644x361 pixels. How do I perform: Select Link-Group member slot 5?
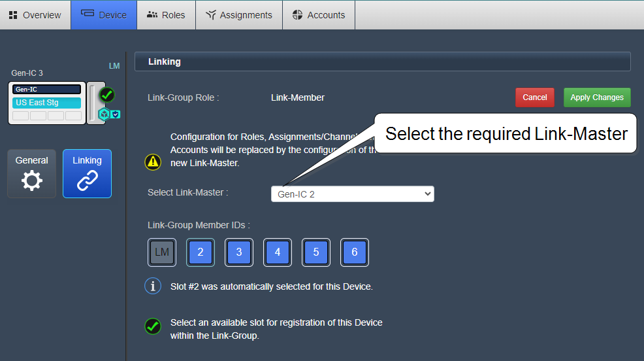(316, 252)
